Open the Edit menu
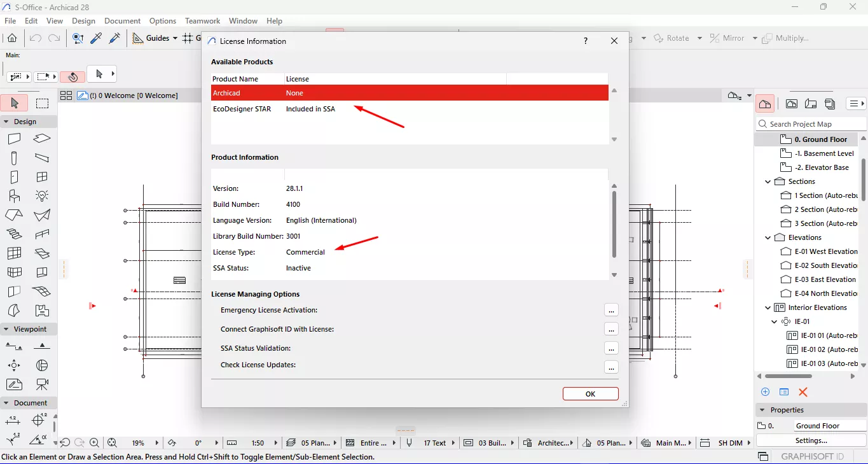 point(31,21)
